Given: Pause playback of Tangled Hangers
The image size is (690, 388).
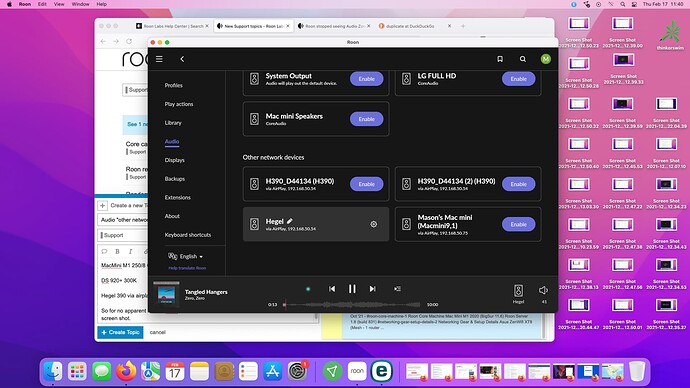Looking at the screenshot, I should (x=352, y=289).
